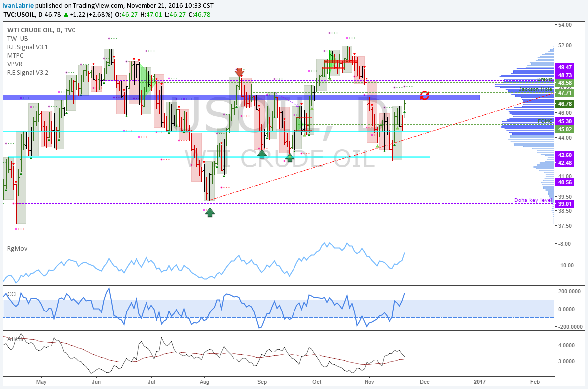Click the 48.58 green price label
This screenshot has height=389, width=588.
click(565, 83)
